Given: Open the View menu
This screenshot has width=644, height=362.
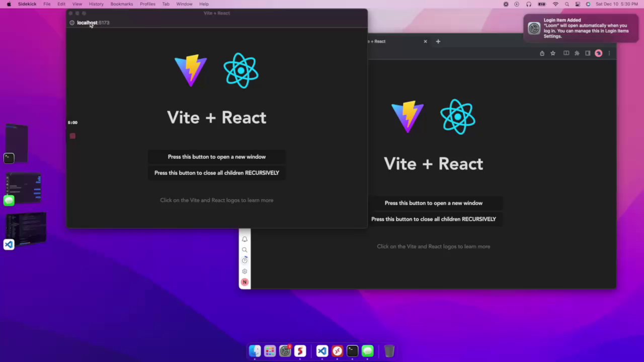Looking at the screenshot, I should [77, 4].
